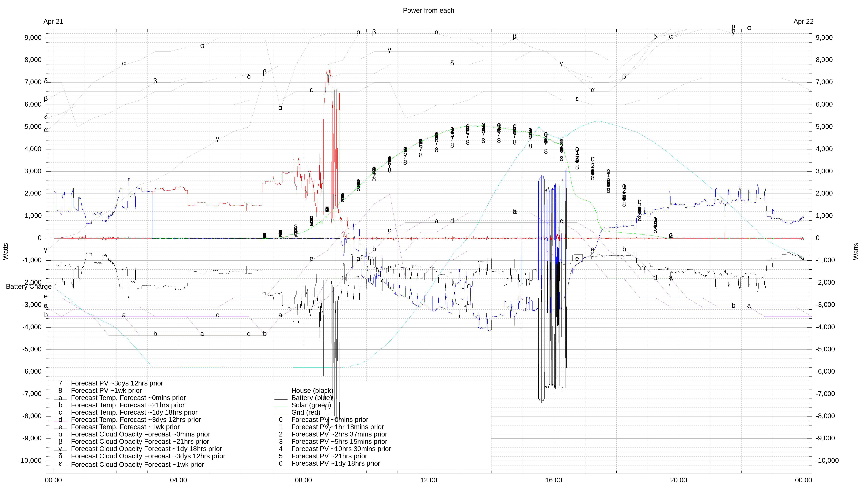
Task: Select legend 'Forecast PV ~3dys 12hrs prior'
Action: pos(117,384)
